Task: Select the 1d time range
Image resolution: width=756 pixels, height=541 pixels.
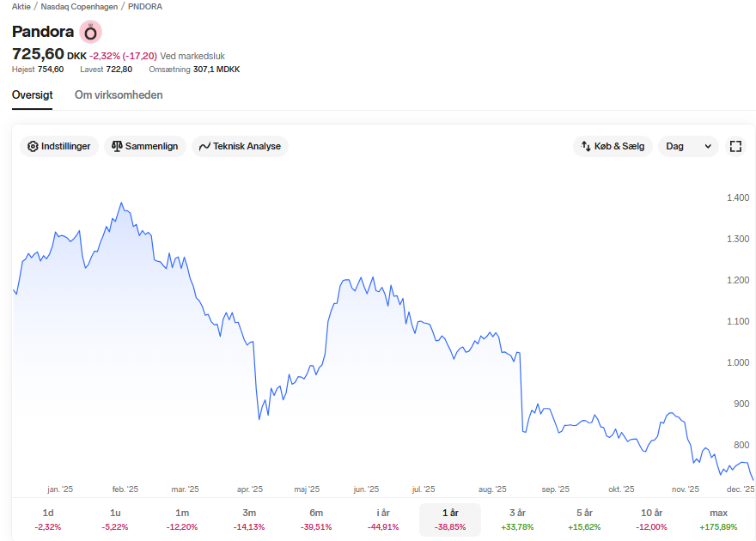Action: tap(48, 520)
